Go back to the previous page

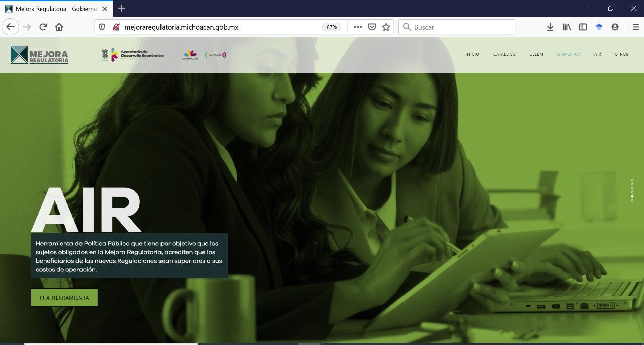pyautogui.click(x=11, y=27)
